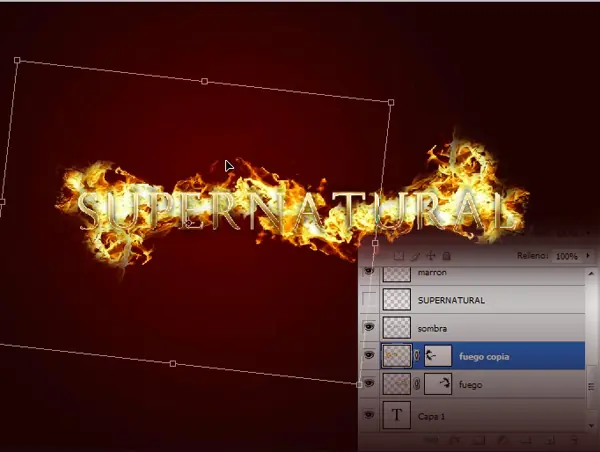Click the top-middle transform edge handle
The width and height of the screenshot is (600, 452).
(x=204, y=81)
